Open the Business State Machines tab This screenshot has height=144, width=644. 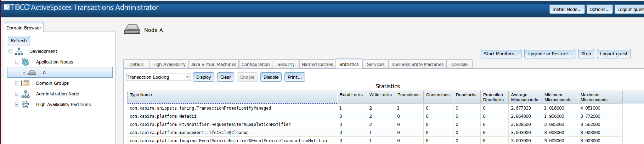[417, 64]
